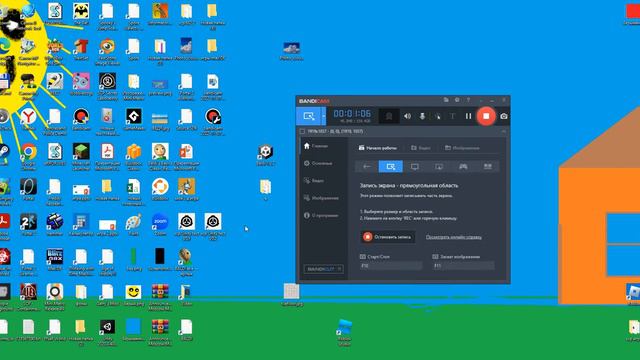The height and width of the screenshot is (360, 640).
Task: Switch to the Видео tab at top
Action: coord(421,148)
